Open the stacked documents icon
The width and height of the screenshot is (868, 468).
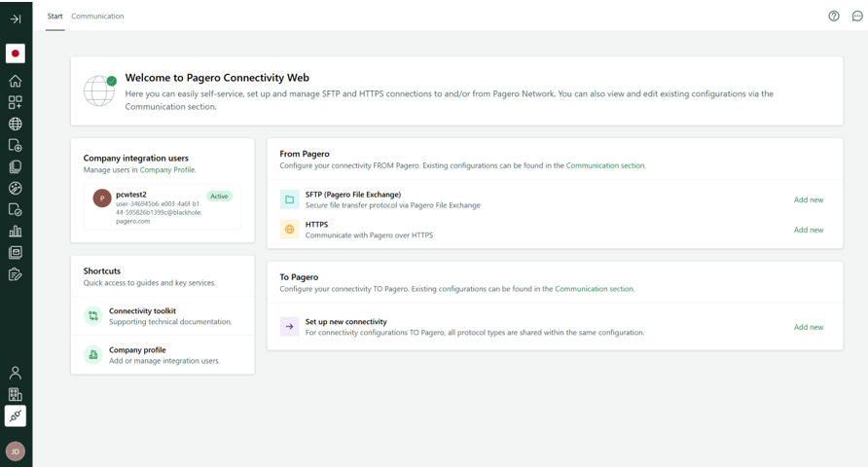[x=16, y=167]
